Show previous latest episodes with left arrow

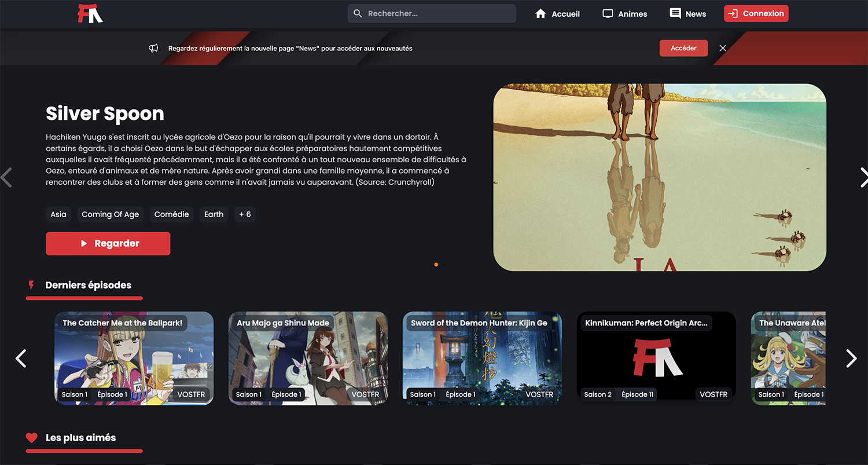point(21,358)
